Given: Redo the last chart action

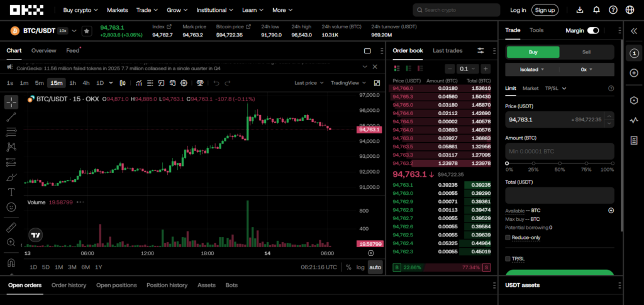Looking at the screenshot, I should pos(228,83).
